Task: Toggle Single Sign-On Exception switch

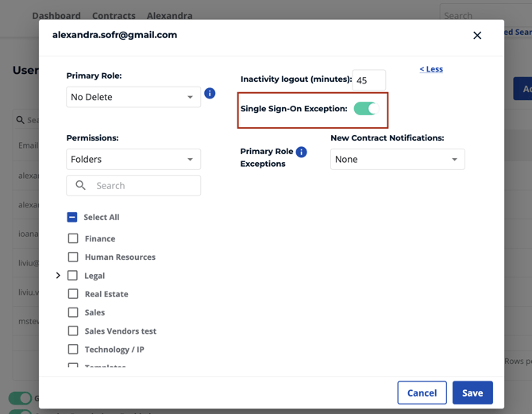Action: (365, 109)
